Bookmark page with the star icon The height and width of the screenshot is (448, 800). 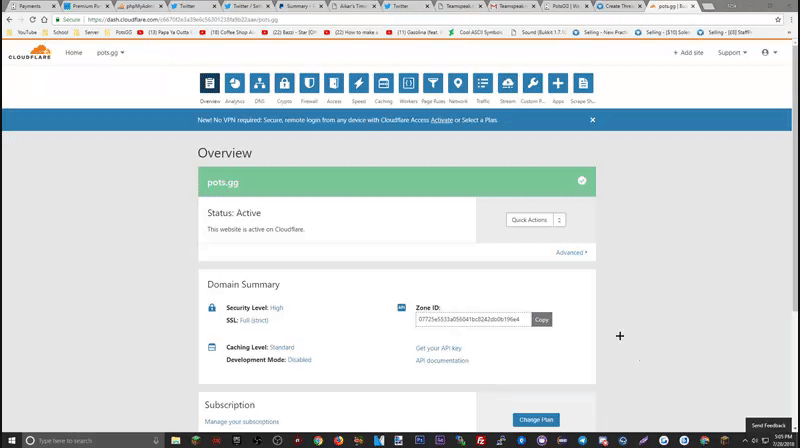778,19
